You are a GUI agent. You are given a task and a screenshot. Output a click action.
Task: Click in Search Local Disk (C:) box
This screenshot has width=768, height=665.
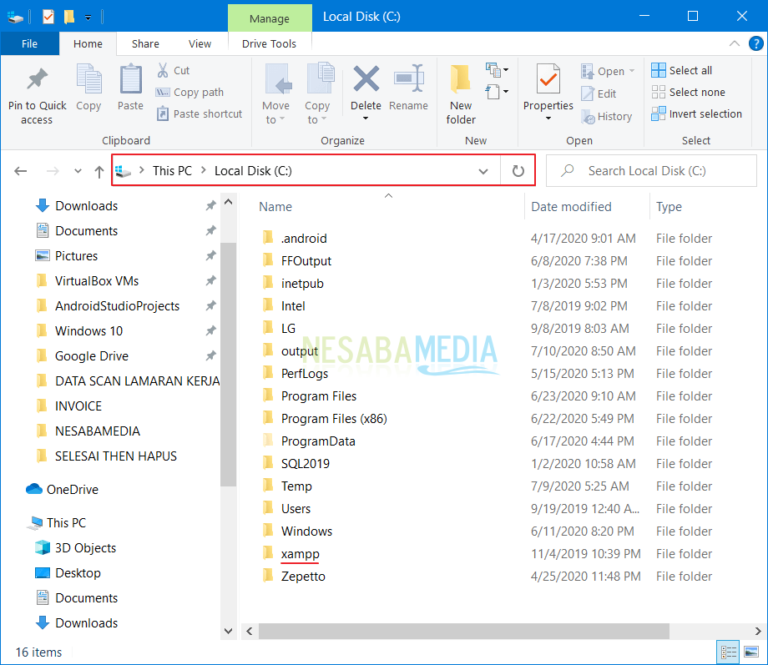(651, 171)
